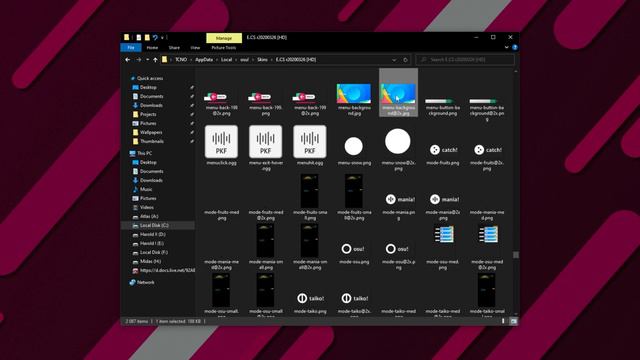Click the undo icon in the title bar

155,38
